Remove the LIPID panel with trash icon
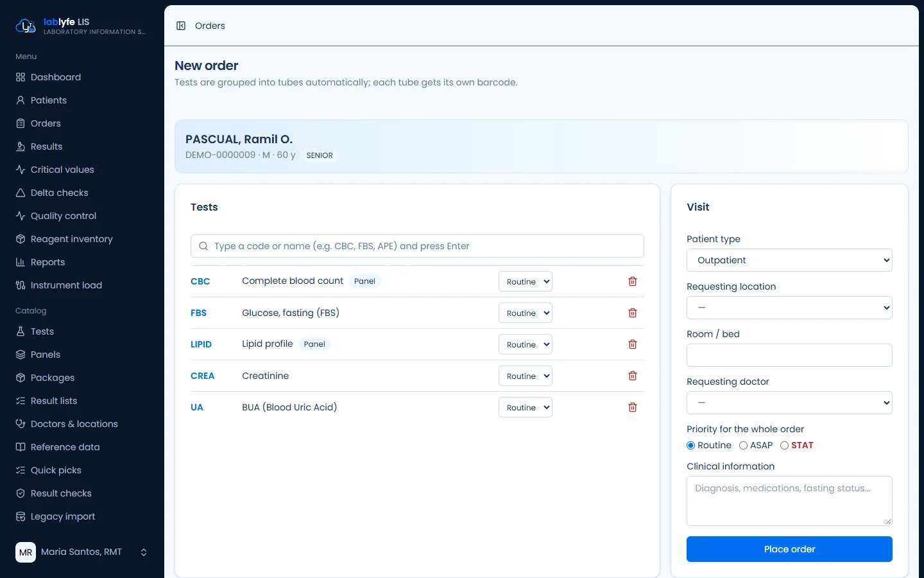 tap(633, 344)
